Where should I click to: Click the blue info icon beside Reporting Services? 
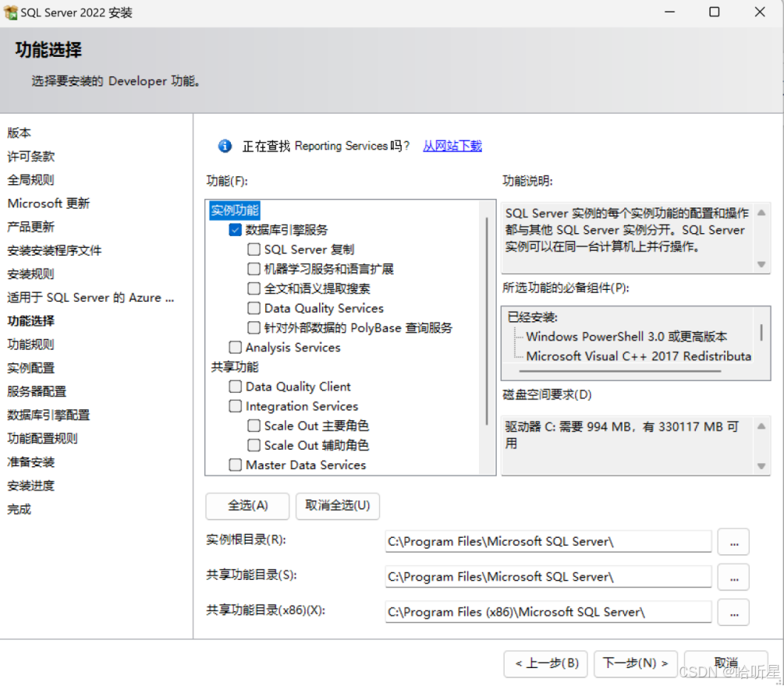pos(225,146)
